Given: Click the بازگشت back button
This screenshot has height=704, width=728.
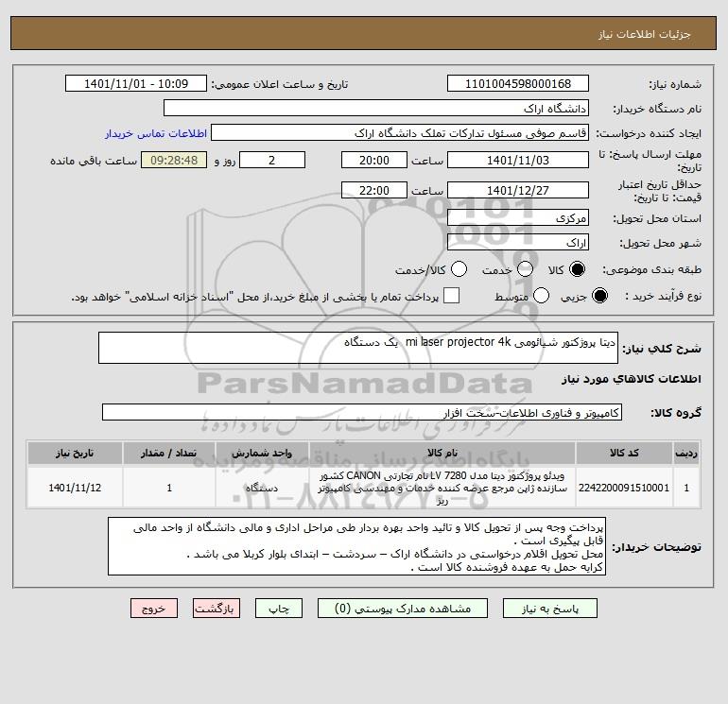Looking at the screenshot, I should 217,609.
